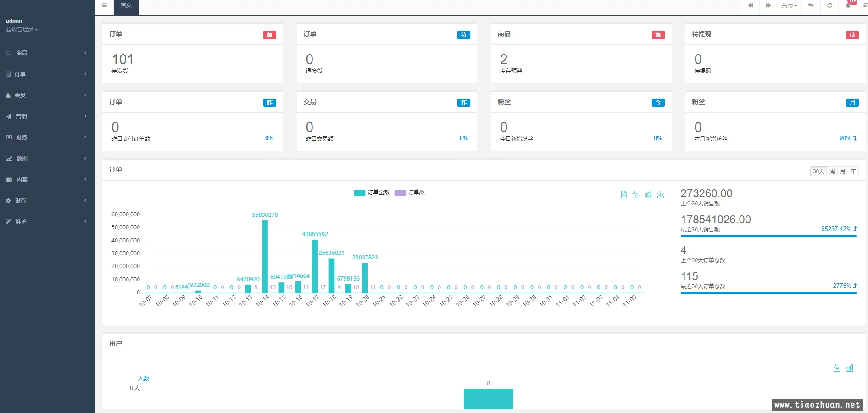This screenshot has width=868, height=413.
Task: Open the 关闭 tab dropdown
Action: tap(790, 6)
